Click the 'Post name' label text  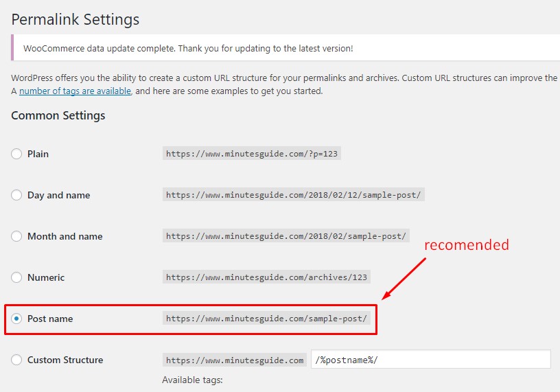tap(50, 319)
